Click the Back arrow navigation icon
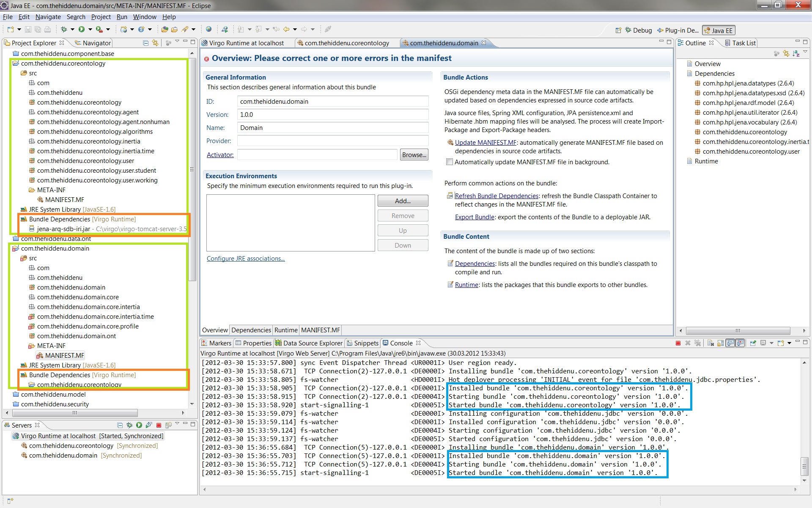Screen dimensions: 812x508 (286, 29)
